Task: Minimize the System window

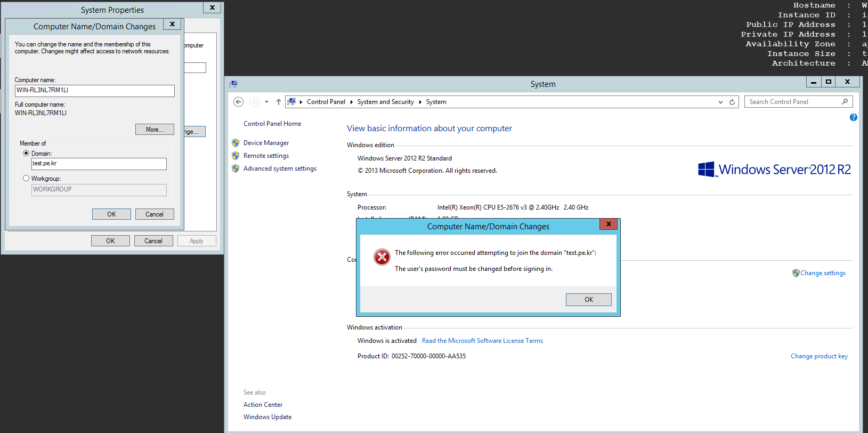Action: (x=813, y=82)
